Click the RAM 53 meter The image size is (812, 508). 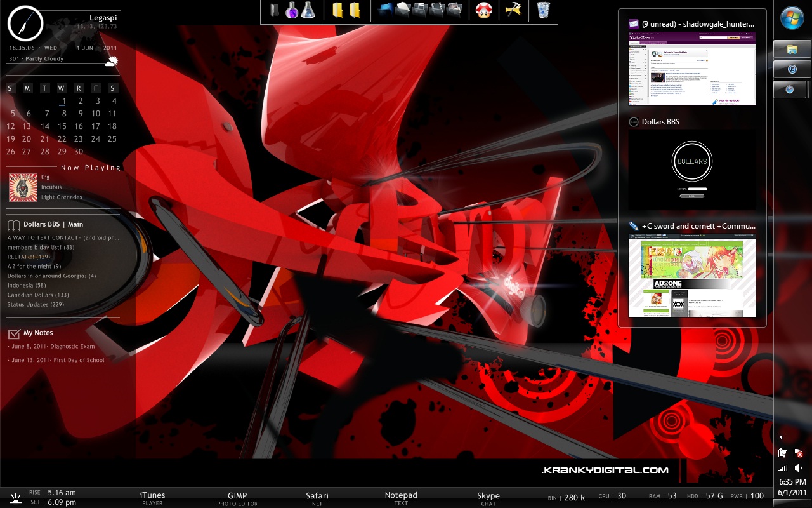[x=663, y=496]
